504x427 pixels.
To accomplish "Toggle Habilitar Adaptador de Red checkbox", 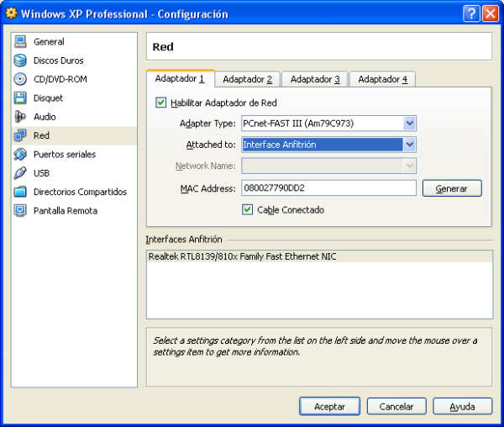I will pyautogui.click(x=161, y=103).
